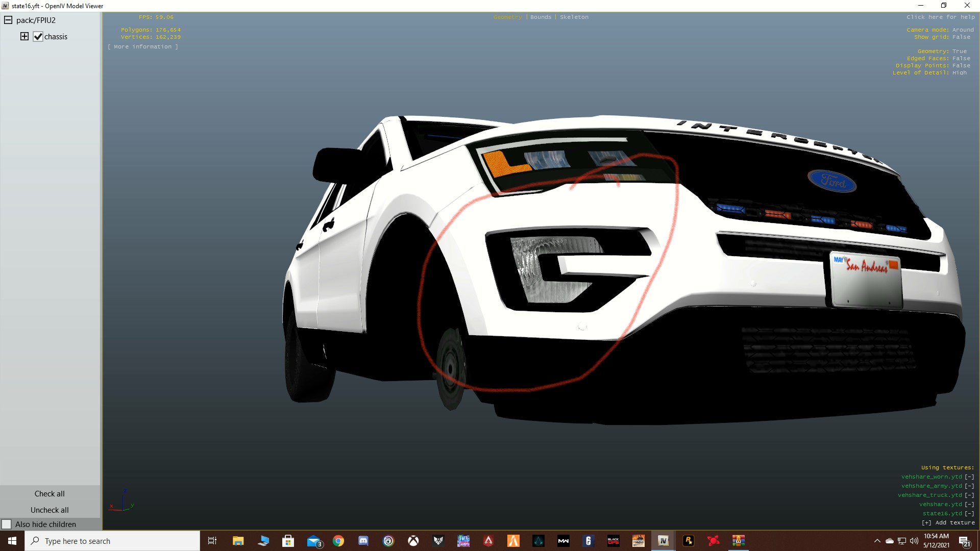Open Google Chrome from the taskbar
The width and height of the screenshot is (980, 551).
(338, 541)
